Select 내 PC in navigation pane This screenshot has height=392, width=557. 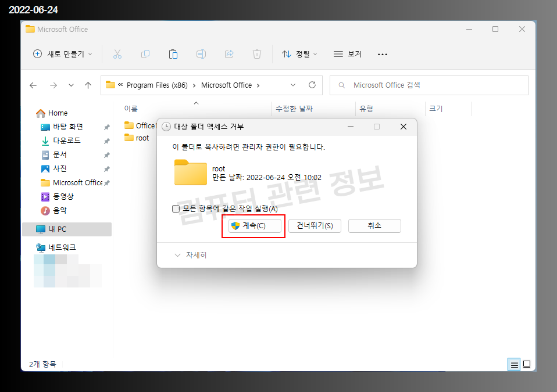coord(67,229)
